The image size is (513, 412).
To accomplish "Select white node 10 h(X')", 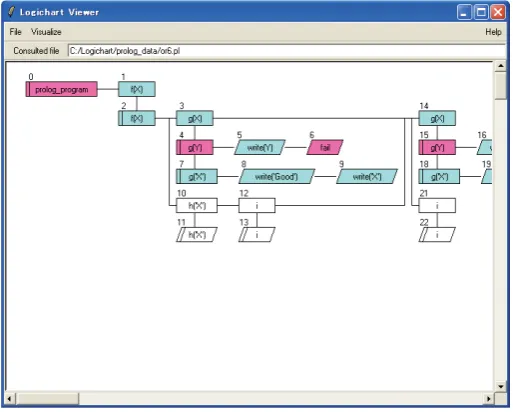I will click(x=197, y=206).
